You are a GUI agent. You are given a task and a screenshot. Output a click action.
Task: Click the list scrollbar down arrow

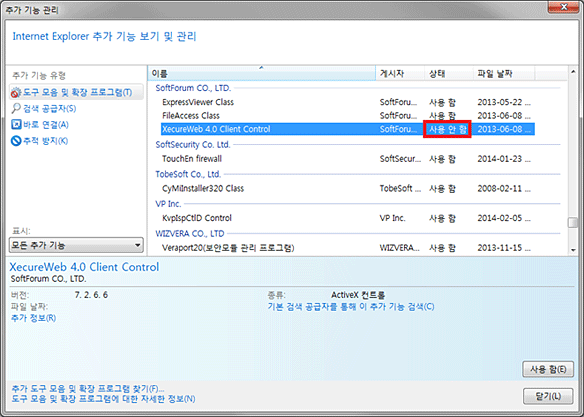click(573, 250)
